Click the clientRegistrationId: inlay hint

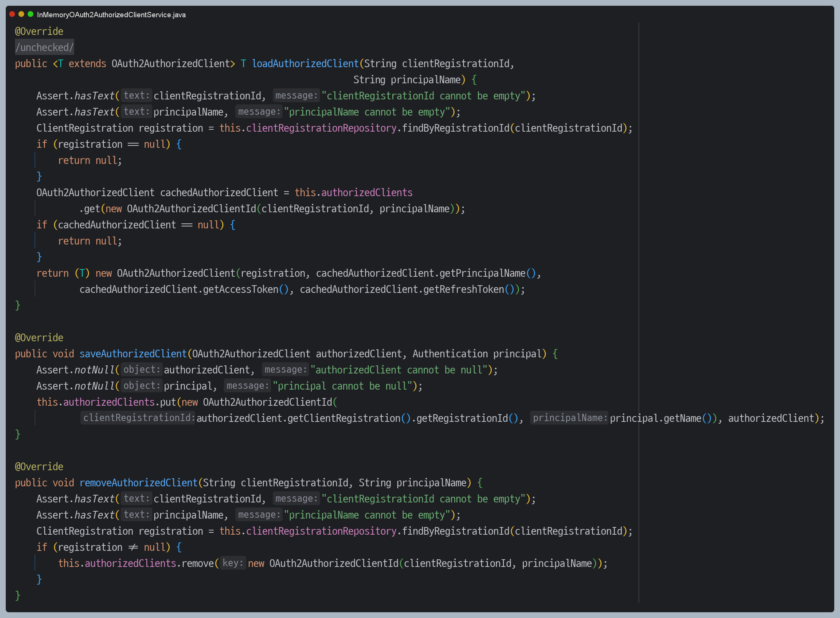coord(139,418)
